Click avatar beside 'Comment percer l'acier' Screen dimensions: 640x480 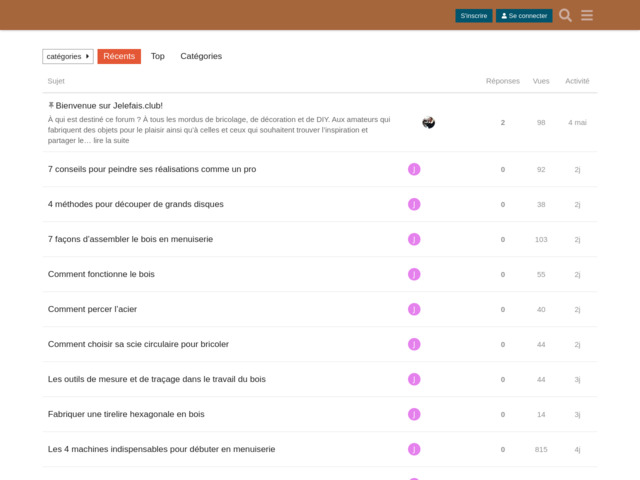tap(414, 309)
